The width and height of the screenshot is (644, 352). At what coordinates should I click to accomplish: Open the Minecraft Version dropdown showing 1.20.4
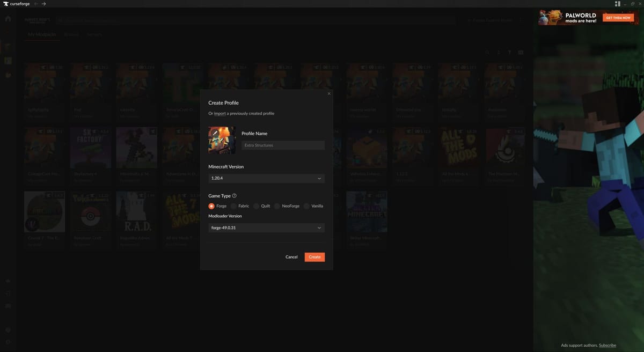[x=266, y=178]
